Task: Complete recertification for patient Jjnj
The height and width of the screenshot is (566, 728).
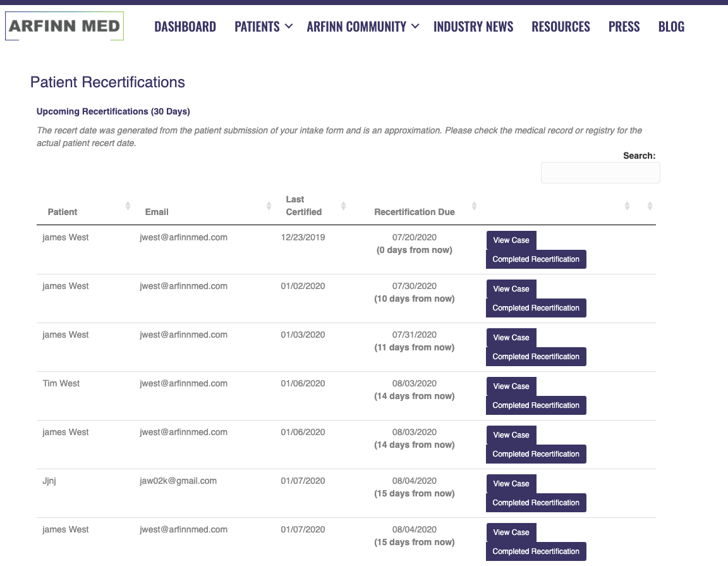Action: click(x=536, y=503)
